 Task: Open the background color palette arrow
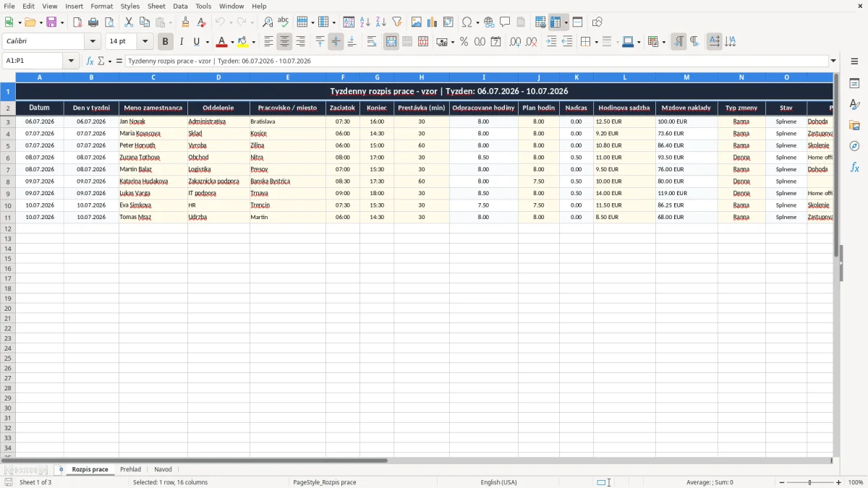coord(254,42)
